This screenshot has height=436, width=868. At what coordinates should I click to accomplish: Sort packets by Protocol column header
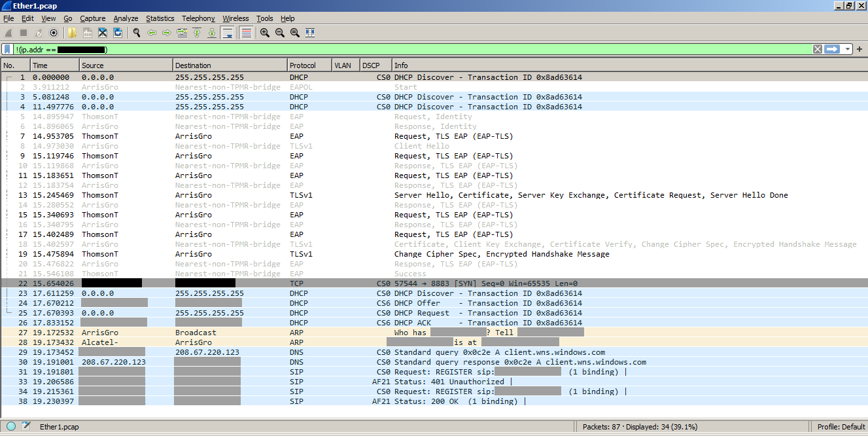pos(310,65)
